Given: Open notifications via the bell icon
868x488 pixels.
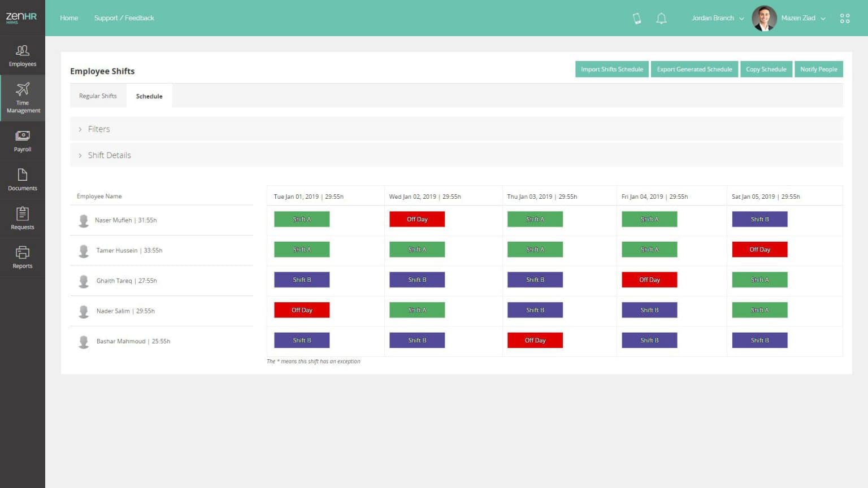Looking at the screenshot, I should click(x=661, y=18).
